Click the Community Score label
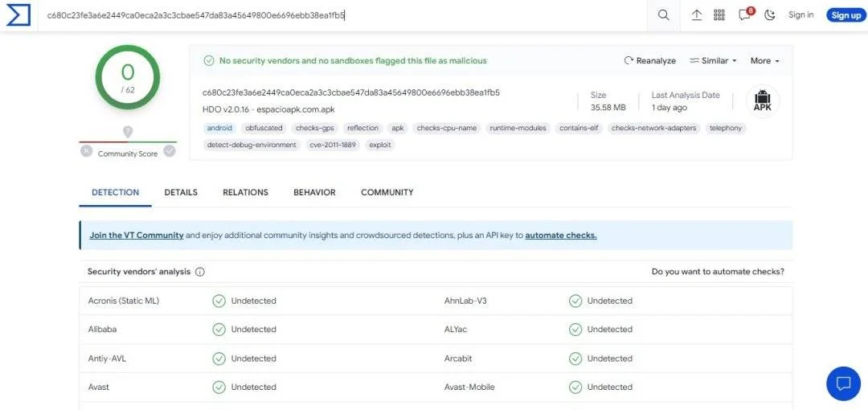The height and width of the screenshot is (410, 868). coord(128,154)
